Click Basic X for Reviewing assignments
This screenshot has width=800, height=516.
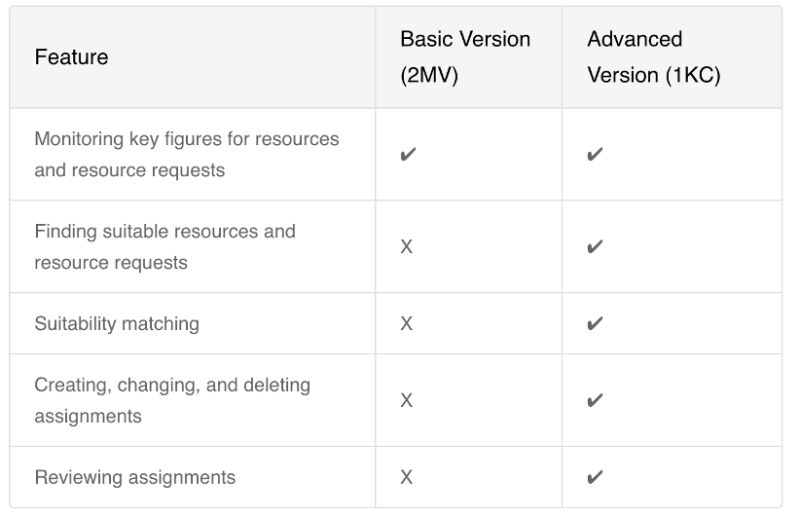click(x=407, y=477)
